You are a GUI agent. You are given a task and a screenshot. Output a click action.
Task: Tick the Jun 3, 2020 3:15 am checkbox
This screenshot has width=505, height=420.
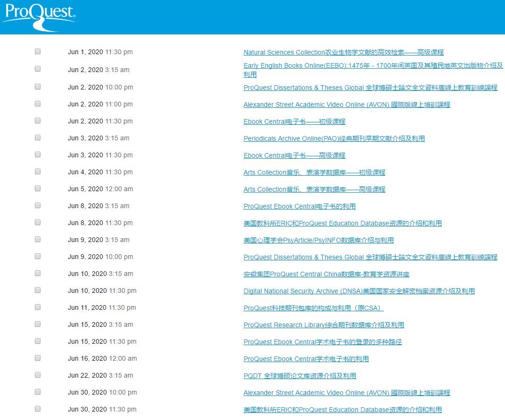[x=38, y=137]
